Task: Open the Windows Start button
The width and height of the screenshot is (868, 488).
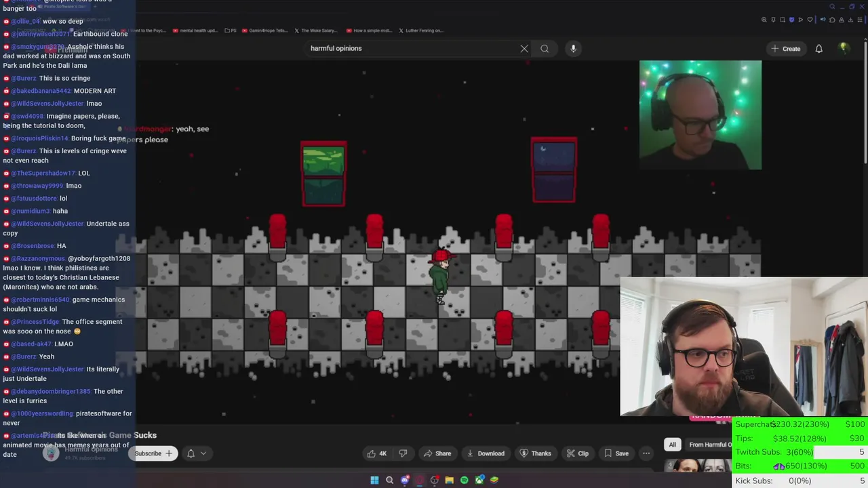Action: coord(374,480)
